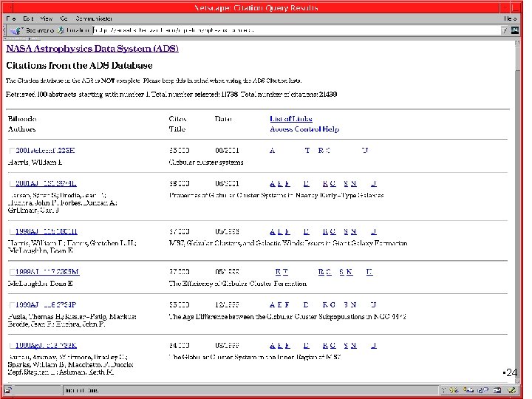Open the Newsgroups icon in component bar
Viewport: 532px width, 399px height.
483,390
